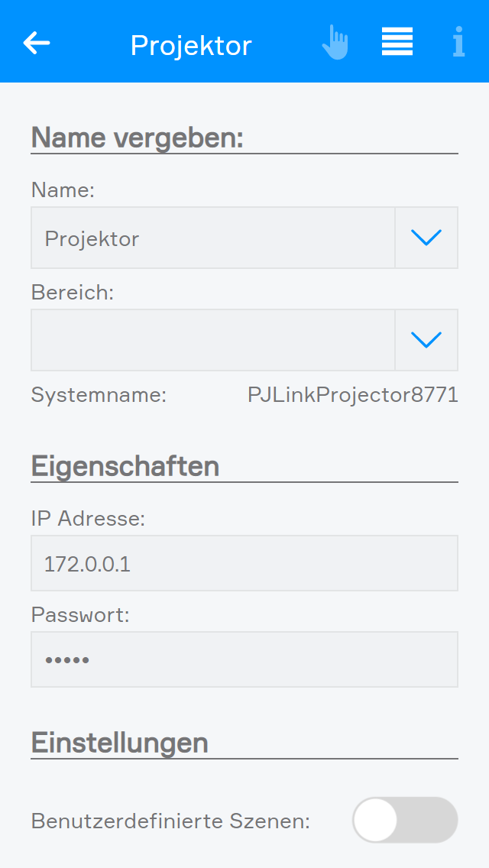Show info via the i icon
489x868 pixels.
point(458,43)
